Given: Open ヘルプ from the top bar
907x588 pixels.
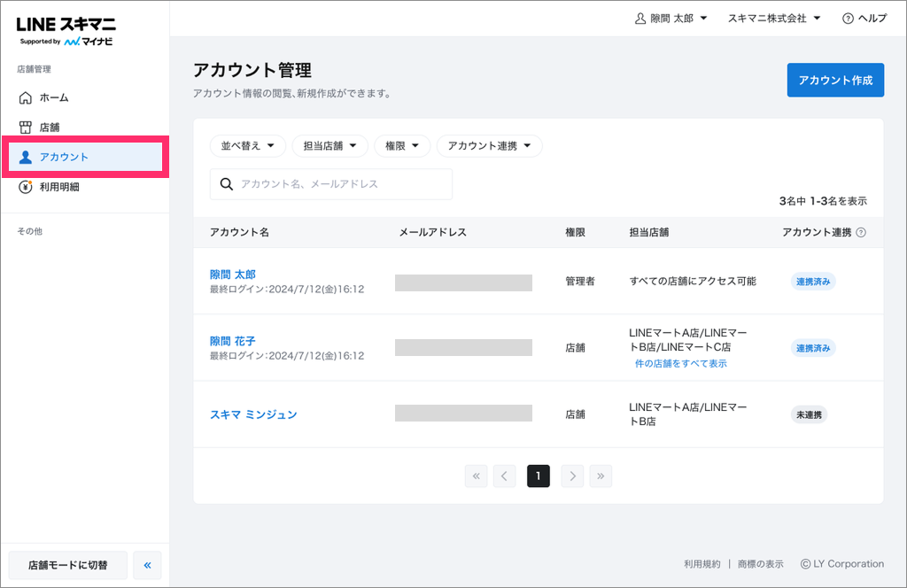Looking at the screenshot, I should point(864,19).
